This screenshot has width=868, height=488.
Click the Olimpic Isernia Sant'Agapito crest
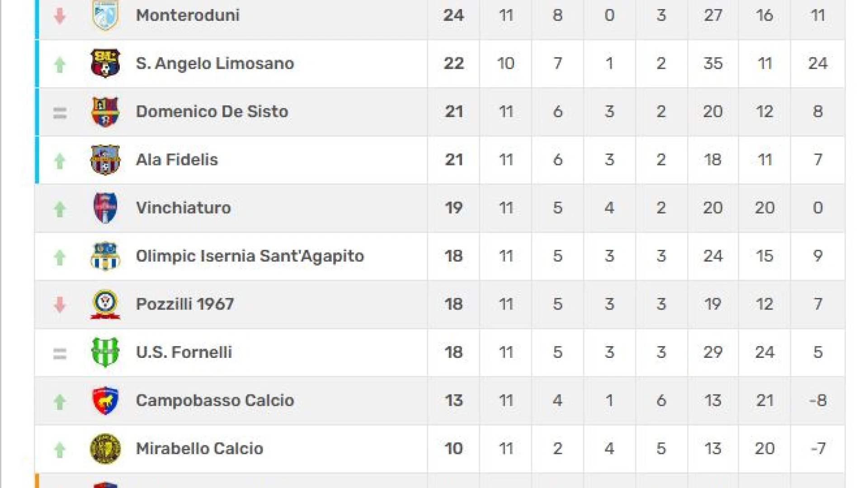pos(105,256)
